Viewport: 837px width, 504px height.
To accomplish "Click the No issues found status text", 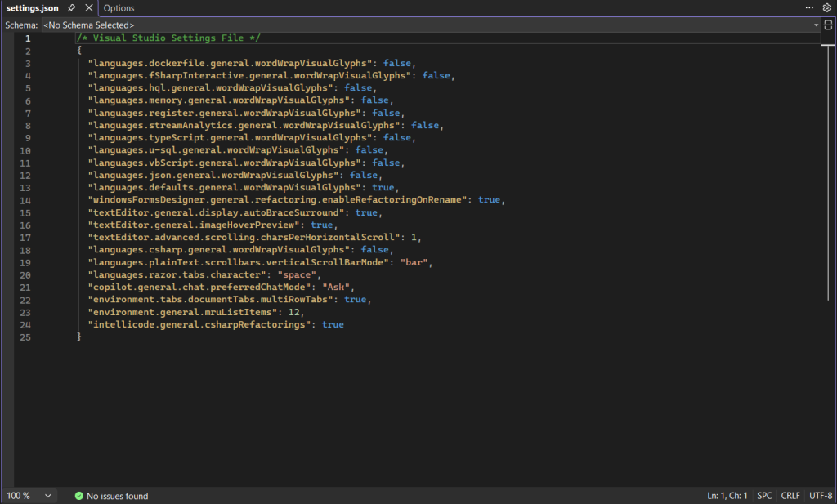I will click(x=118, y=496).
